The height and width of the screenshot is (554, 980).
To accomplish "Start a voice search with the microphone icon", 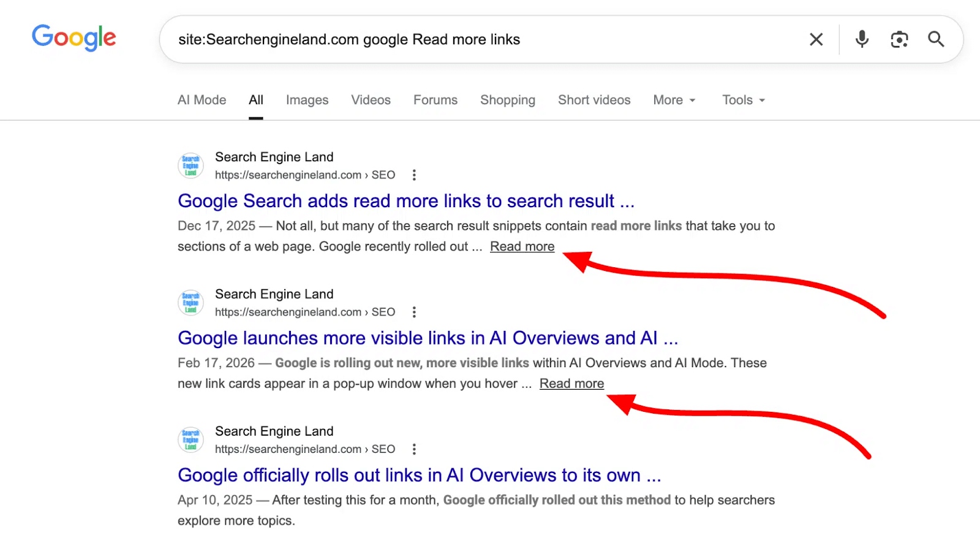I will coord(861,39).
